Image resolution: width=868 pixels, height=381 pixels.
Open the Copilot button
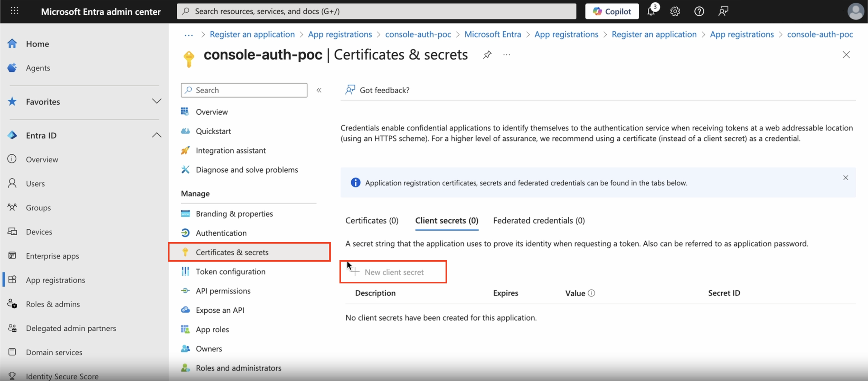pyautogui.click(x=612, y=11)
